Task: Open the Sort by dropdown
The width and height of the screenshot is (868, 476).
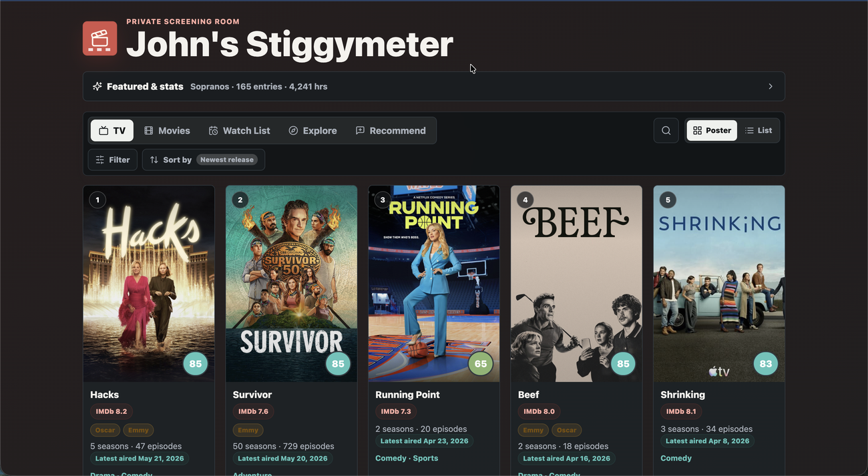Action: pyautogui.click(x=204, y=160)
